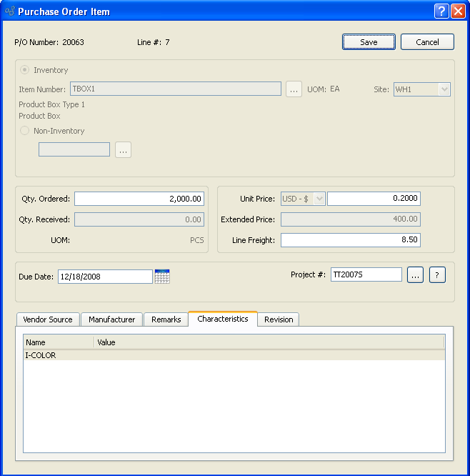Viewport: 470px width, 476px height.
Task: Click the Save button
Action: 369,42
